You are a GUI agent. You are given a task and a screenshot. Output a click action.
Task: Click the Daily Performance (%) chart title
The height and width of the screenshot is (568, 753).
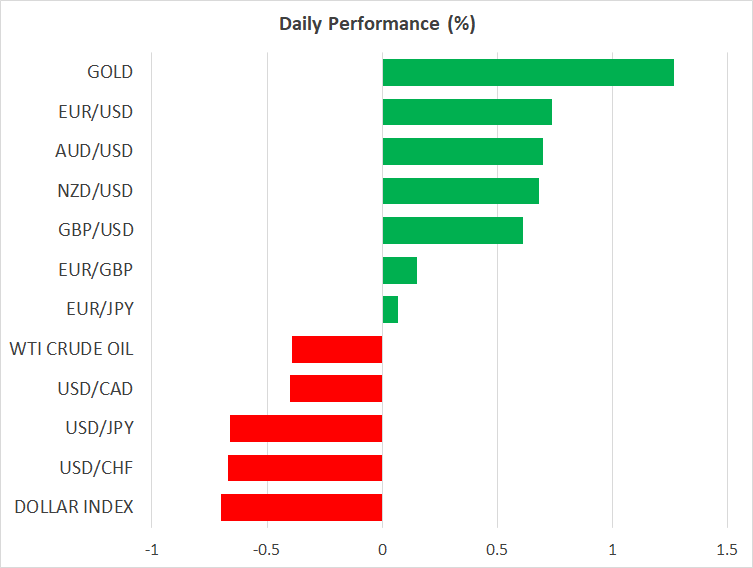376,25
